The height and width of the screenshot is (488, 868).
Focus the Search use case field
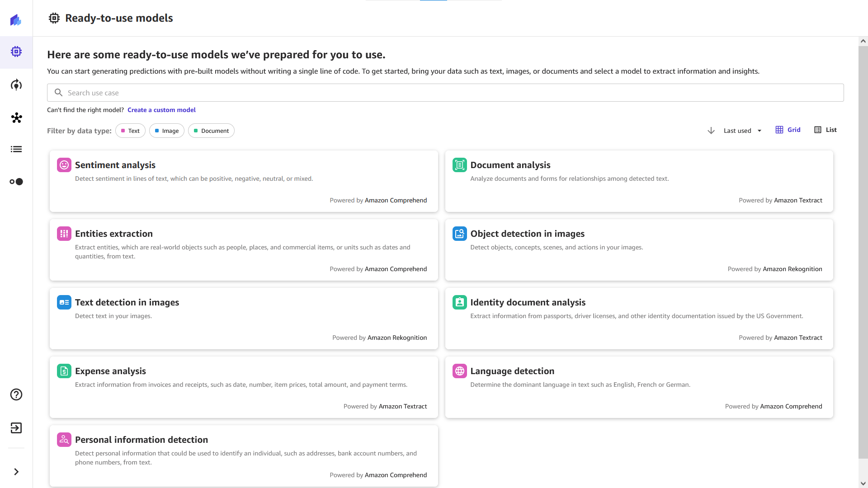click(445, 93)
